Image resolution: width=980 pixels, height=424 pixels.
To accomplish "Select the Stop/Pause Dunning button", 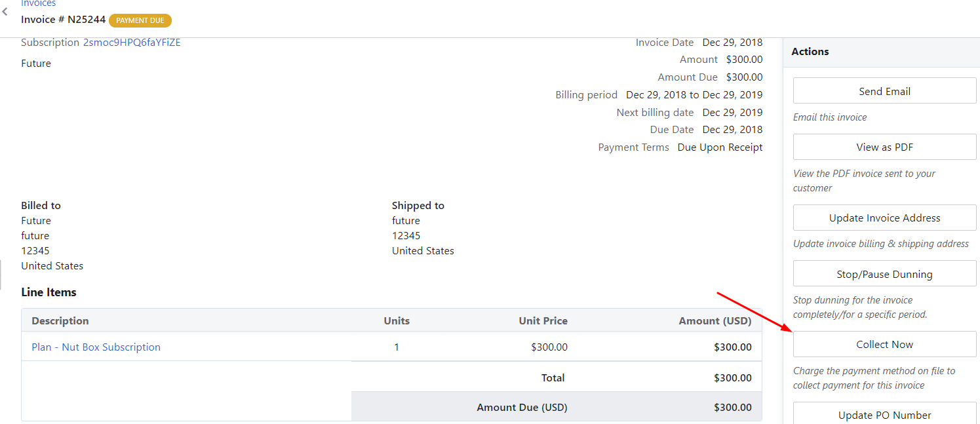I will point(884,275).
